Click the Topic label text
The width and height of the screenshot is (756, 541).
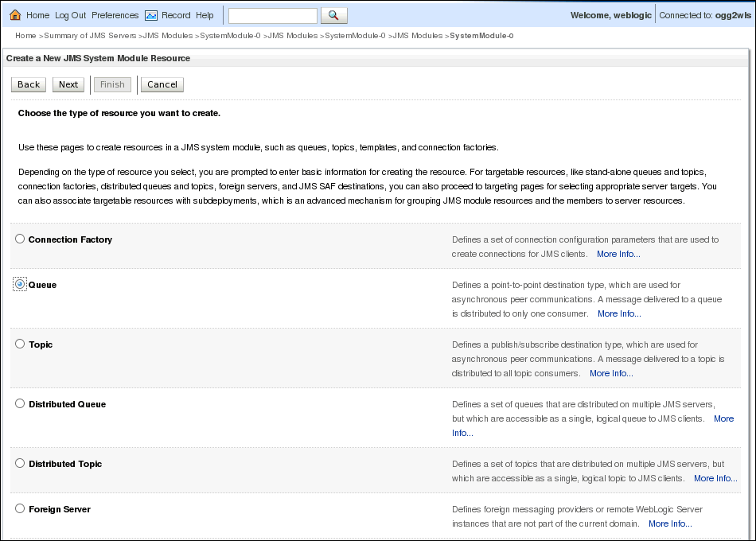tap(41, 344)
